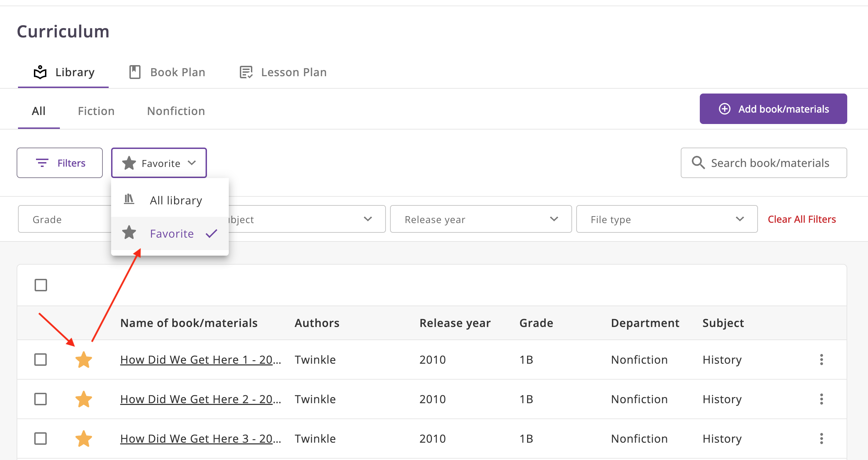Unfavorite star for How Did We Get Here 1

pos(84,360)
